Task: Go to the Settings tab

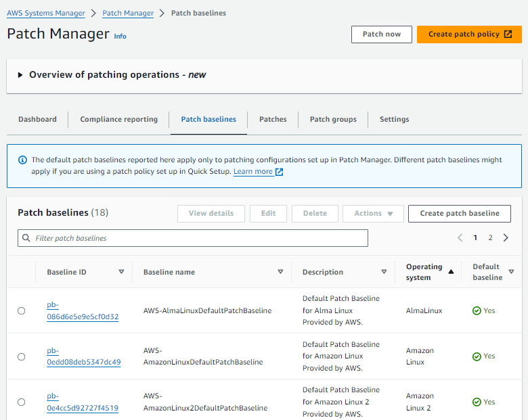Action: tap(395, 119)
